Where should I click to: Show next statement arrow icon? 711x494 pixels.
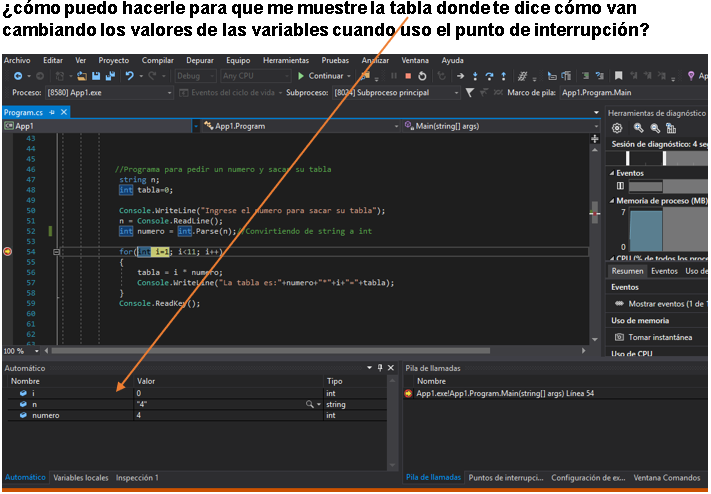(x=460, y=76)
